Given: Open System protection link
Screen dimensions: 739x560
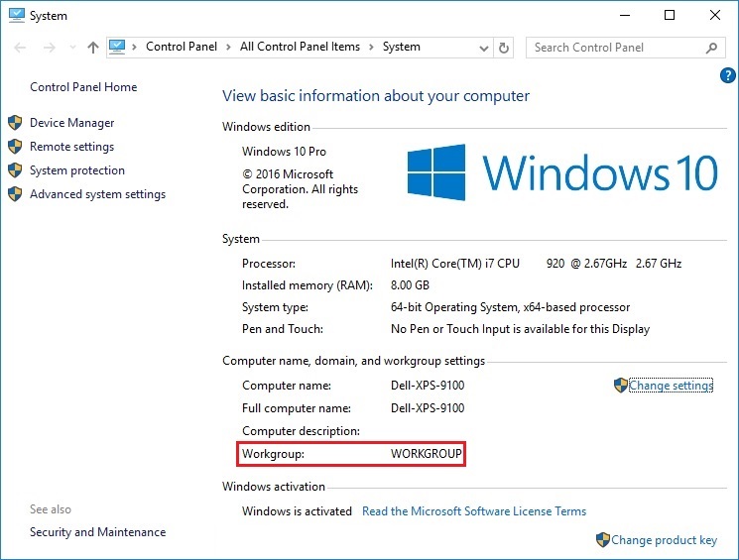Looking at the screenshot, I should click(x=77, y=170).
